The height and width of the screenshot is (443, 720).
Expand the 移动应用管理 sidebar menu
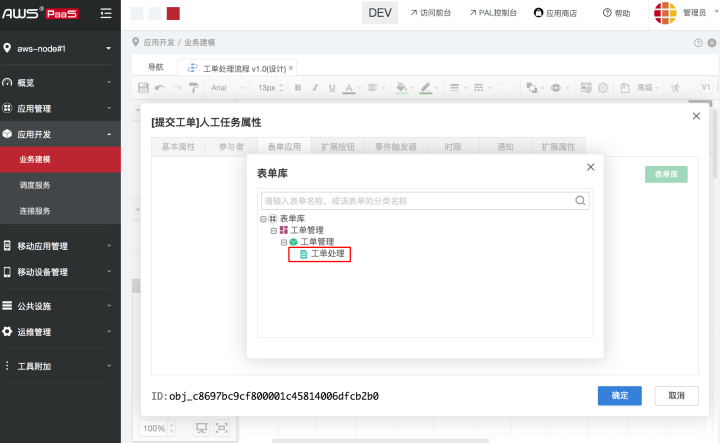click(x=58, y=246)
